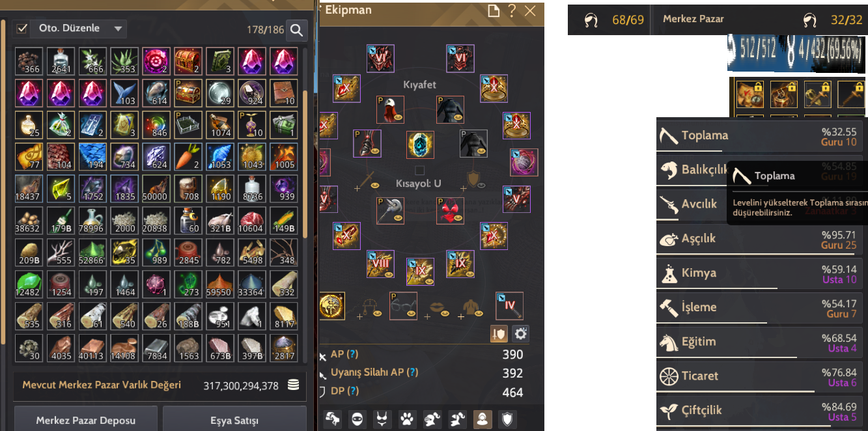Expand the Aşçılık life skill row
868x431 pixels.
click(x=762, y=239)
